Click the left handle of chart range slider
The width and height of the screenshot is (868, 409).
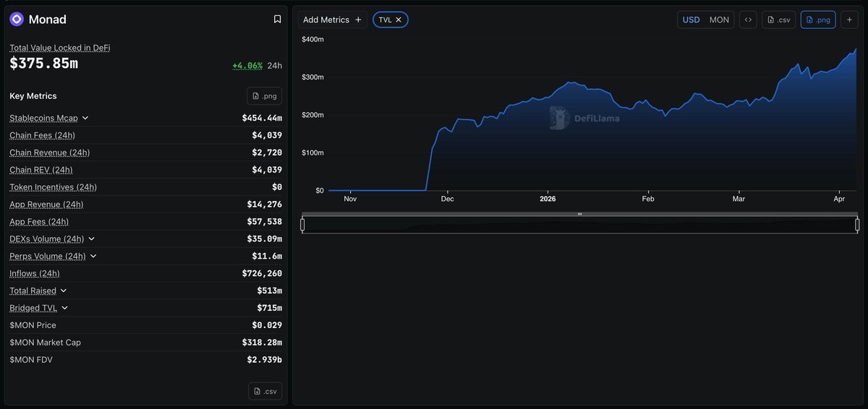(x=302, y=225)
